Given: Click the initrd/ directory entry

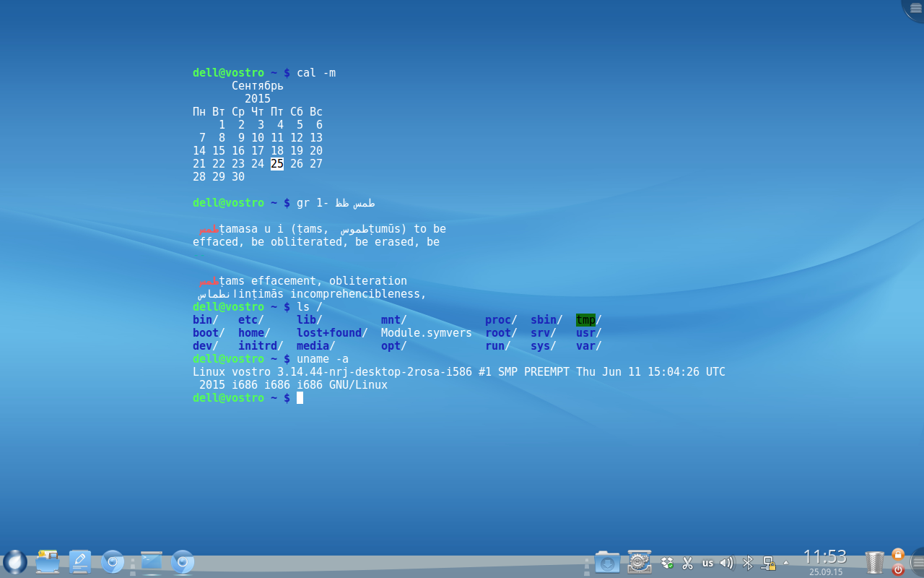Looking at the screenshot, I should click(x=261, y=346).
